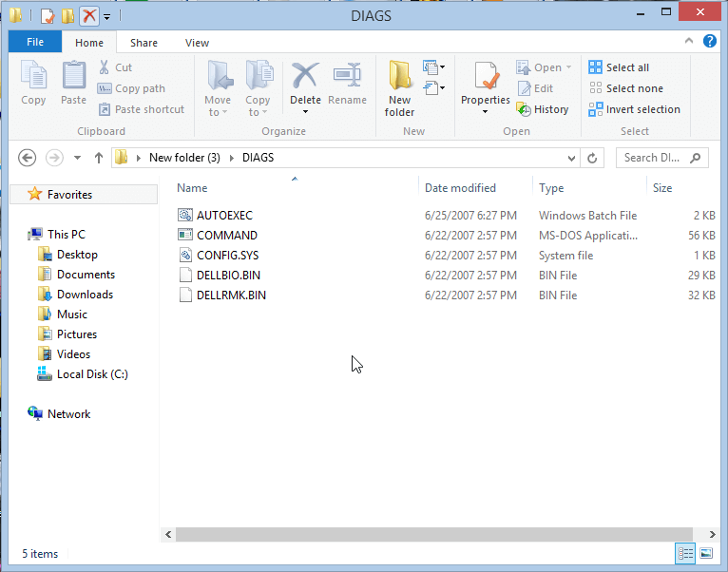Click the Search DIAGS field
728x572 pixels.
coord(662,158)
